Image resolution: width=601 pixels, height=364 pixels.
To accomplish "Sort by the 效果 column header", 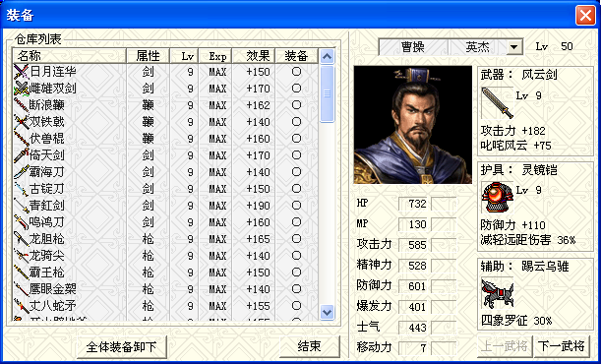I will point(254,56).
